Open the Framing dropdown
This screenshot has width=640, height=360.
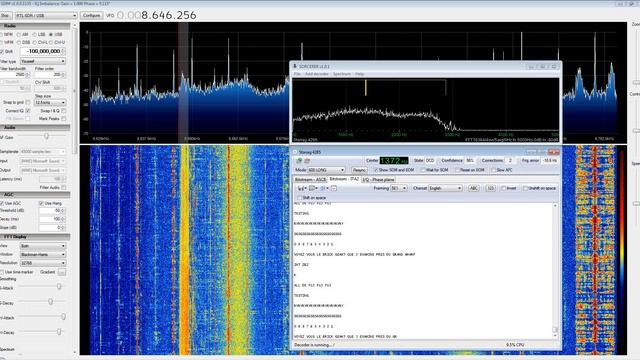tap(399, 188)
